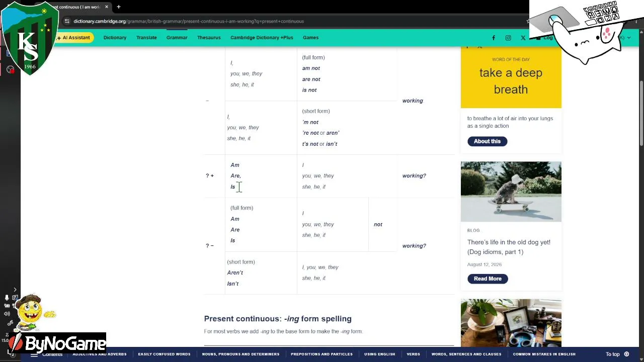The image size is (644, 362).
Task: Open the desk with plant and cameras image
Action: pyautogui.click(x=511, y=323)
